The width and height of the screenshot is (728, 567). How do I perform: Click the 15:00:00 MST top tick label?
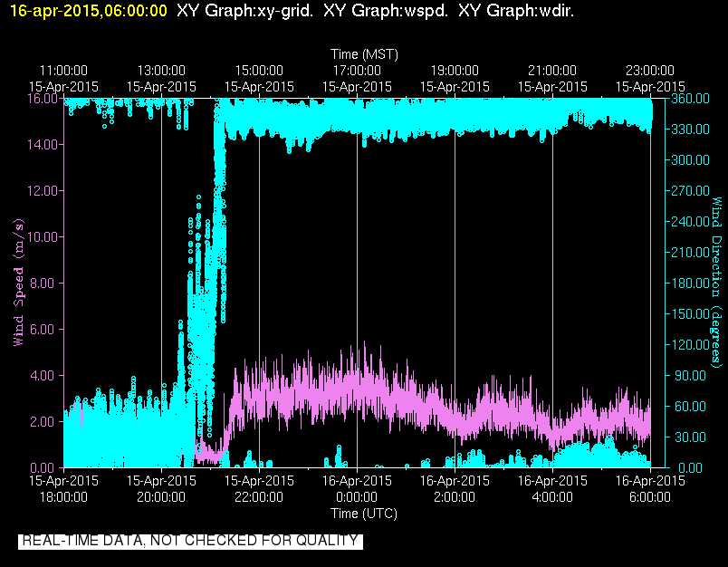coord(259,71)
